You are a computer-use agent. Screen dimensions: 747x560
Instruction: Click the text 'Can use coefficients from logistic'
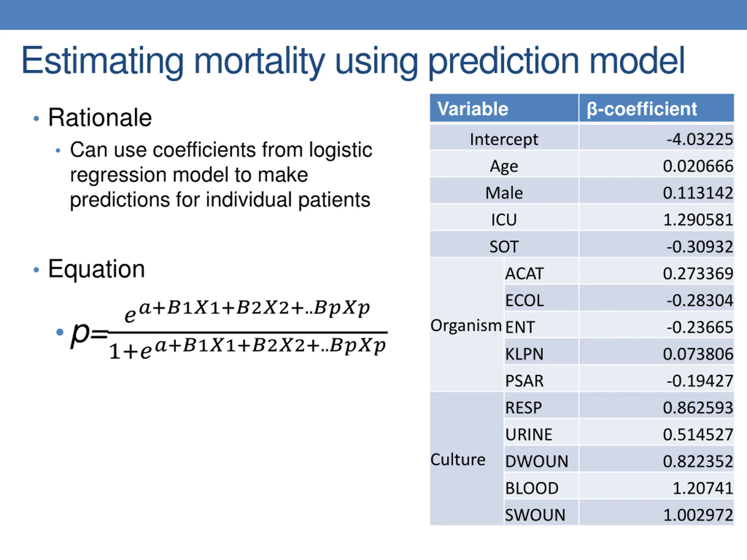pos(221,150)
